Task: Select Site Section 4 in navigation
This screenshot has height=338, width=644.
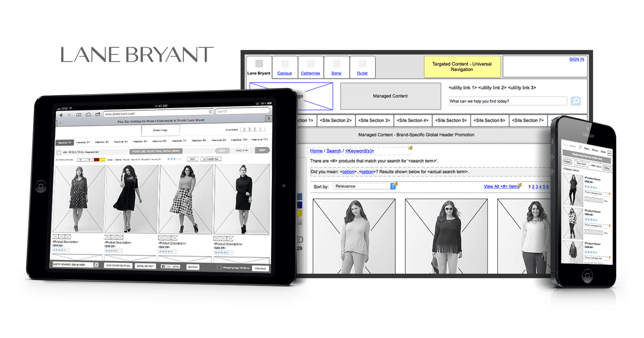Action: click(x=412, y=120)
